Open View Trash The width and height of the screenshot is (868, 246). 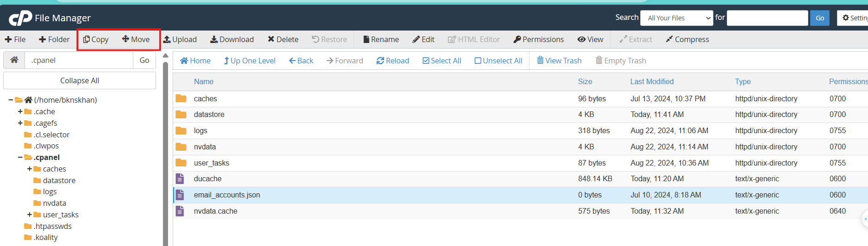pyautogui.click(x=559, y=61)
